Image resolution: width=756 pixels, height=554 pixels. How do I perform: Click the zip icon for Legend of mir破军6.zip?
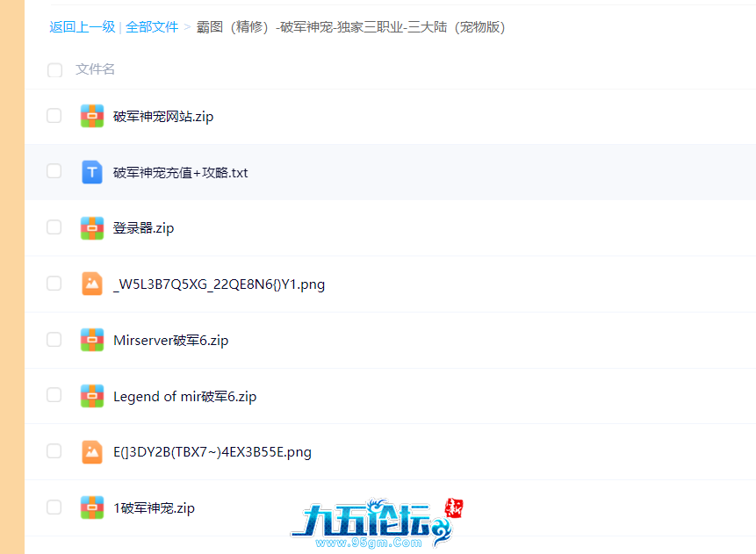[92, 396]
